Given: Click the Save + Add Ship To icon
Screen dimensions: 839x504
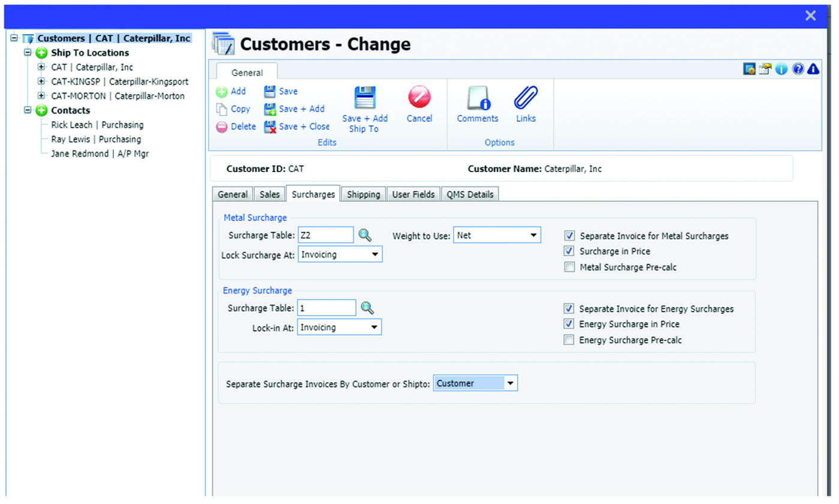Looking at the screenshot, I should pyautogui.click(x=365, y=97).
